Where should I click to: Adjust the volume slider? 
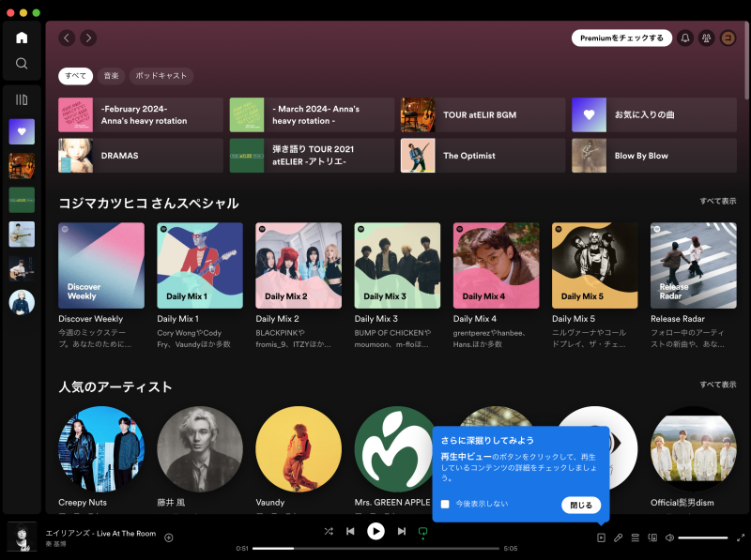(x=703, y=538)
